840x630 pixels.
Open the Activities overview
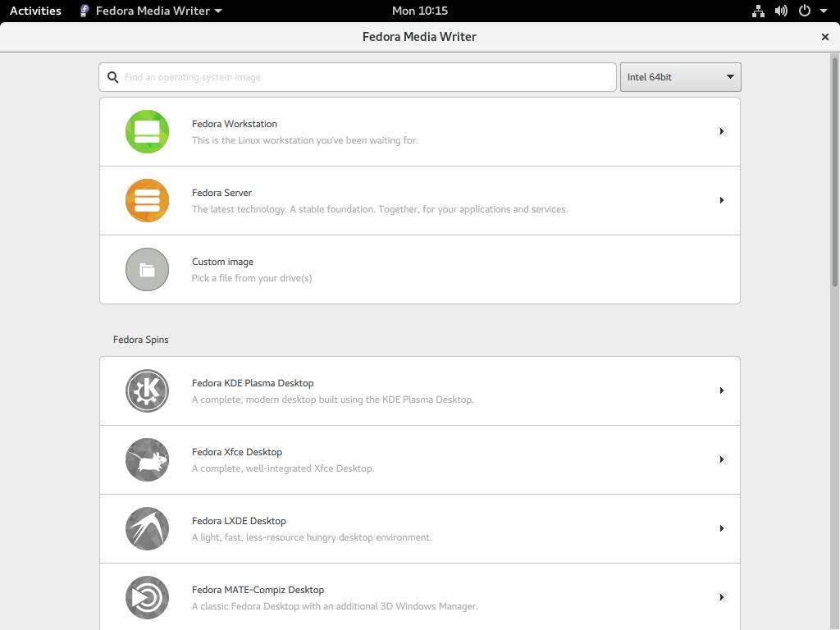[35, 11]
